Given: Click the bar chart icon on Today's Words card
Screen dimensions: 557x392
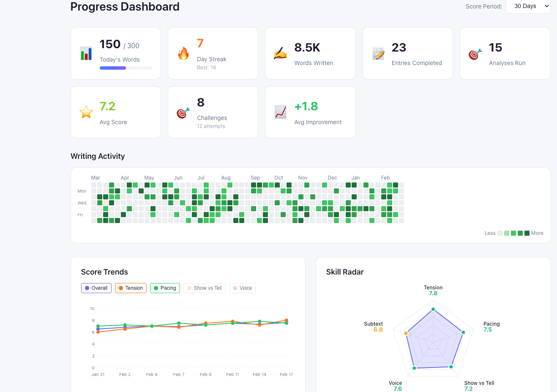Looking at the screenshot, I should (x=86, y=53).
